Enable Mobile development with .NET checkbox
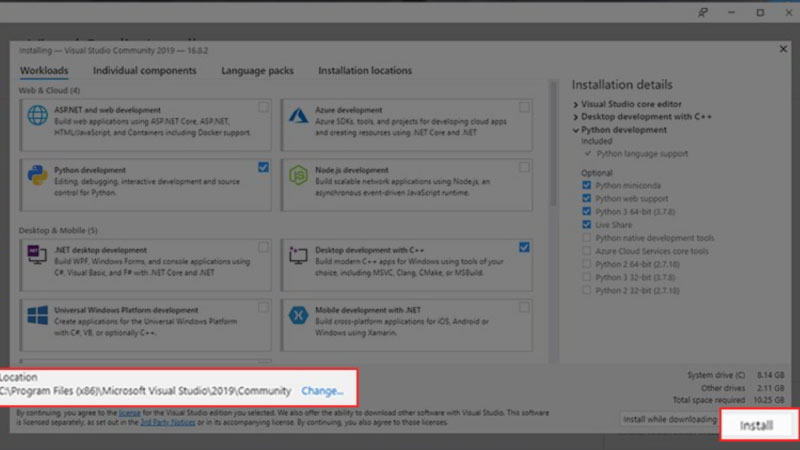This screenshot has width=800, height=450. pos(524,307)
